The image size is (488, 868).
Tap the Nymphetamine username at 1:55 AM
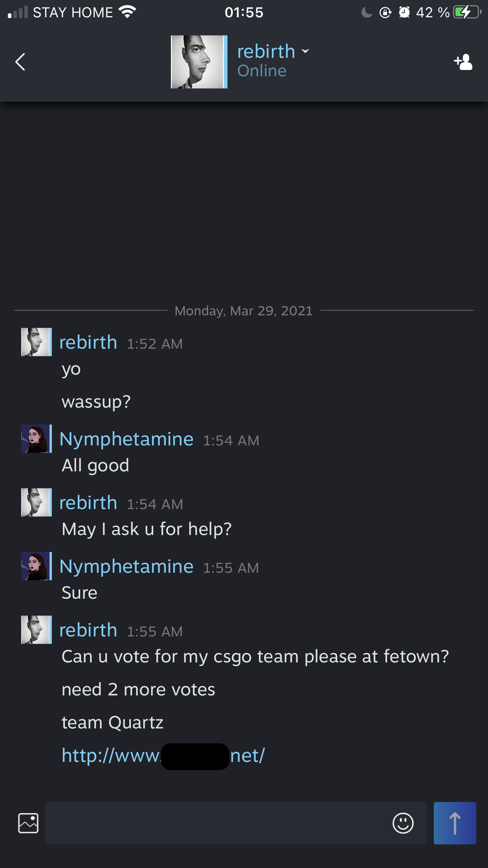[x=127, y=566]
